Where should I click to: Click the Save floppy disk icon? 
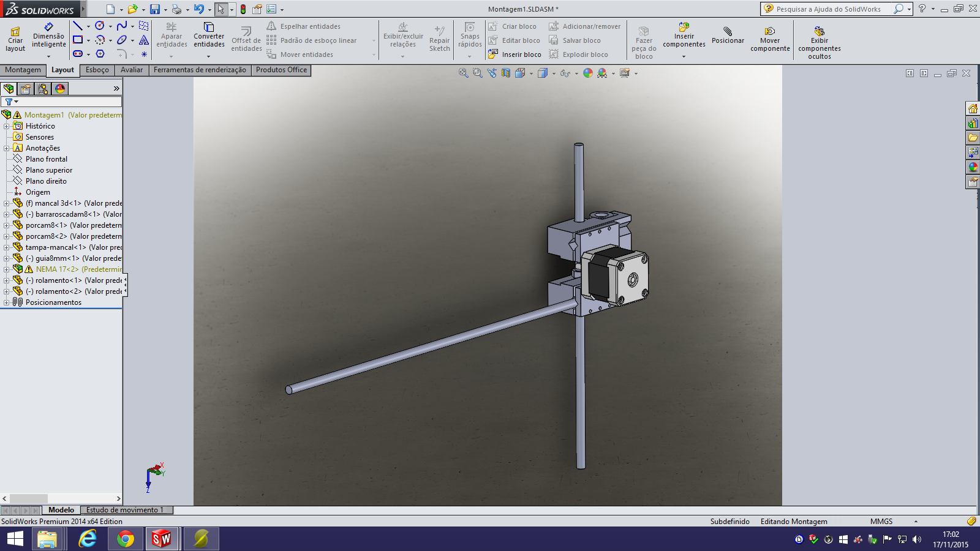point(155,9)
